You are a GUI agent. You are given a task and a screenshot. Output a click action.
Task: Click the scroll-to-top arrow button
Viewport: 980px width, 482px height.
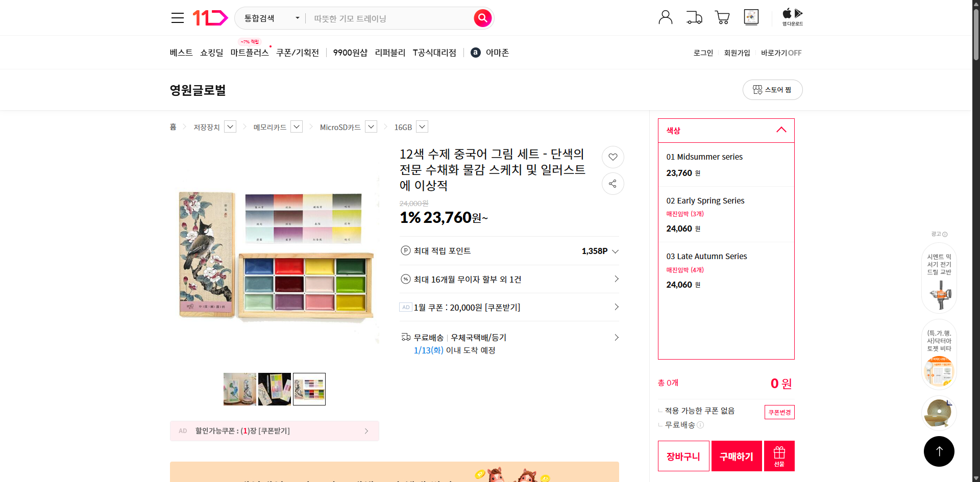tap(939, 451)
